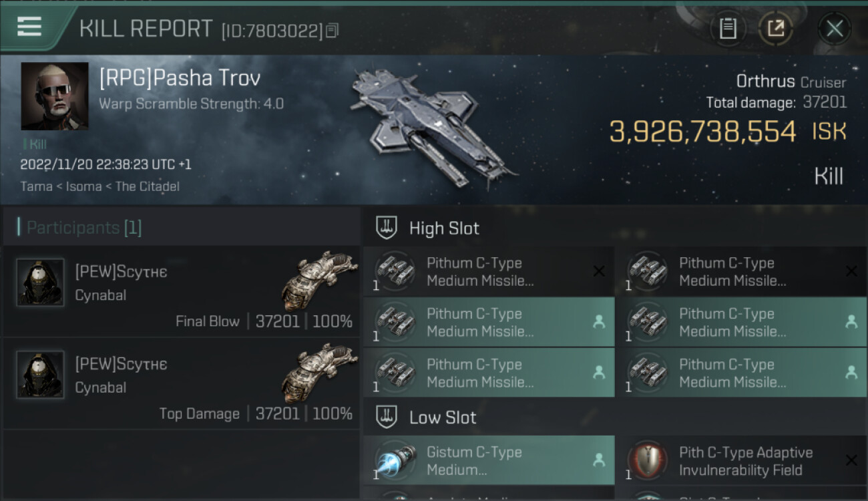868x501 pixels.
Task: Select the Gistum C-Type Medium module
Action: tap(489, 460)
